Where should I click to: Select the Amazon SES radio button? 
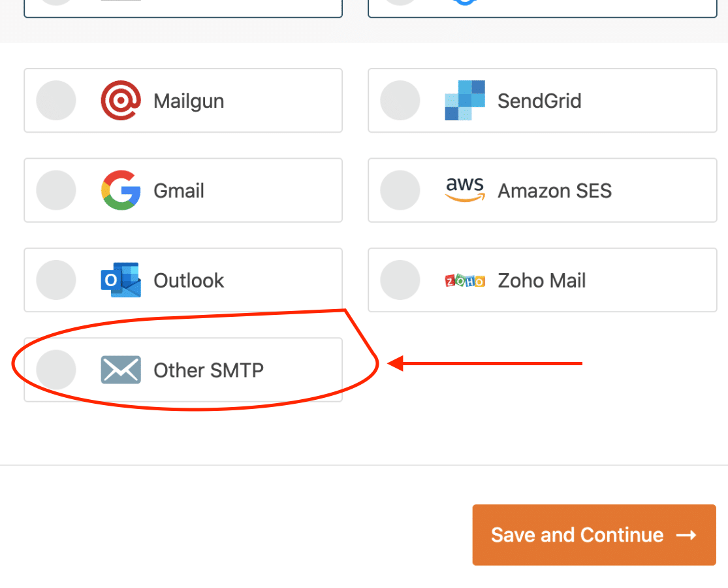400,190
